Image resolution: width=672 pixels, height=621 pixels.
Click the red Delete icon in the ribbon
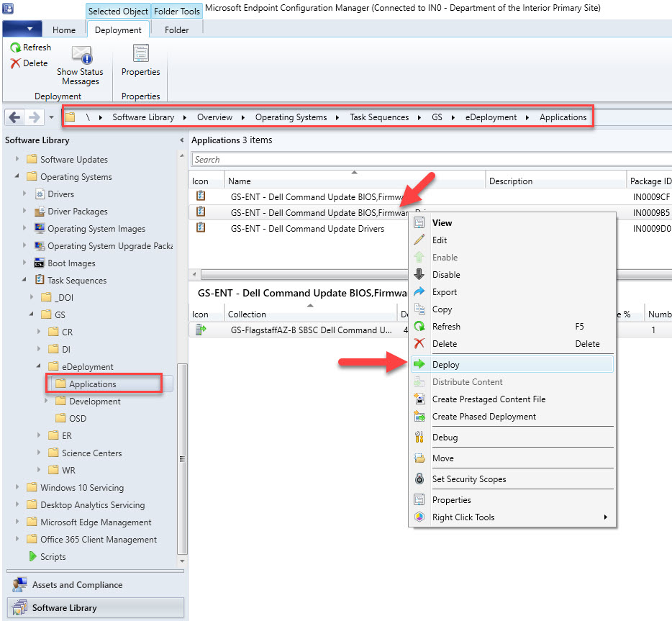coord(15,63)
